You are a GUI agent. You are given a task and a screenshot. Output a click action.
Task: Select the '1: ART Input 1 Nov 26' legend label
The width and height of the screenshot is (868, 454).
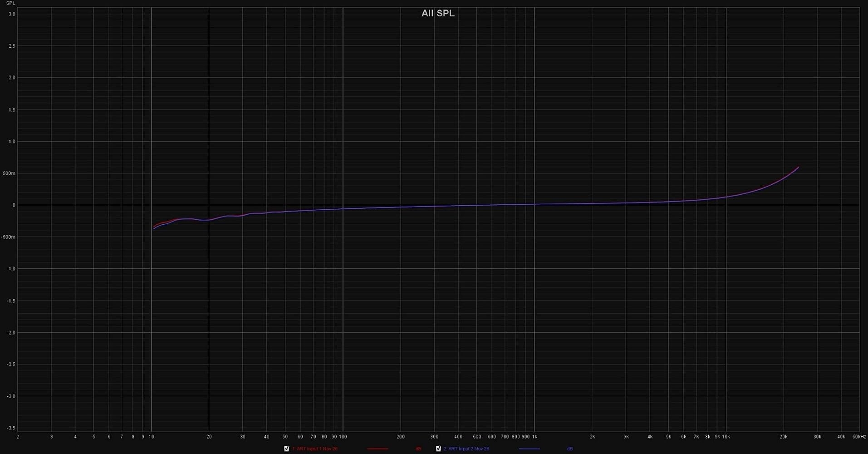315,449
